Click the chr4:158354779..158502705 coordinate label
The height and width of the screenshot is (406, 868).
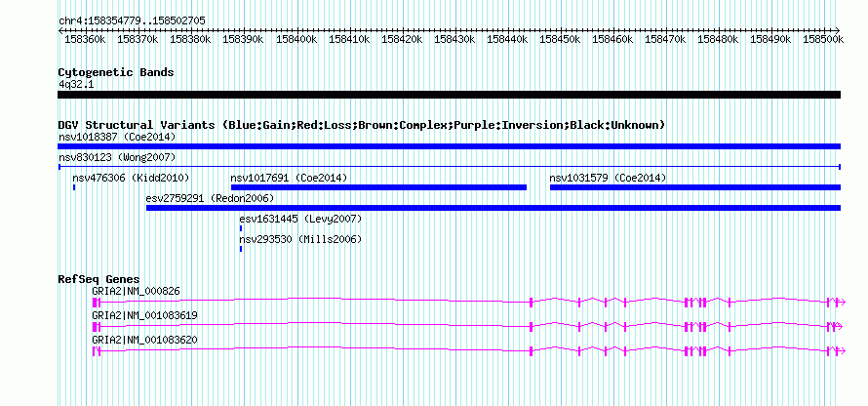point(133,20)
